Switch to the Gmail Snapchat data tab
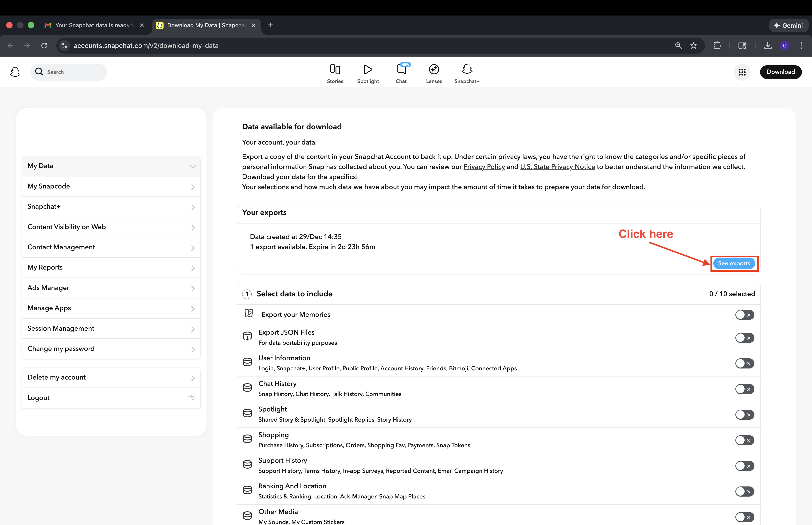812x525 pixels. tap(92, 25)
